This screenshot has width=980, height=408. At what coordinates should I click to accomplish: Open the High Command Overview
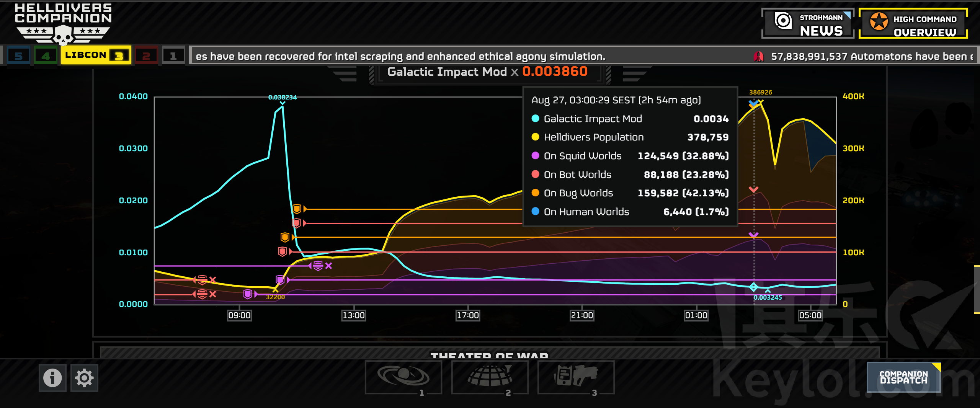[x=913, y=23]
